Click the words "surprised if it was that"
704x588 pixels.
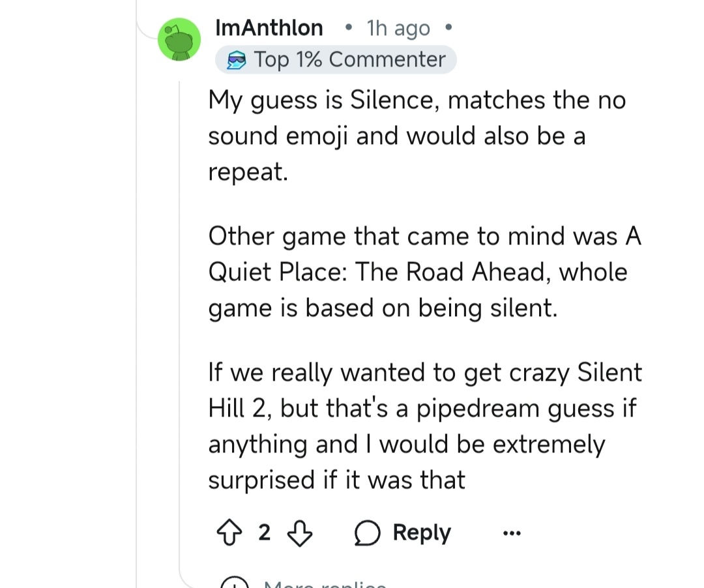pyautogui.click(x=336, y=480)
